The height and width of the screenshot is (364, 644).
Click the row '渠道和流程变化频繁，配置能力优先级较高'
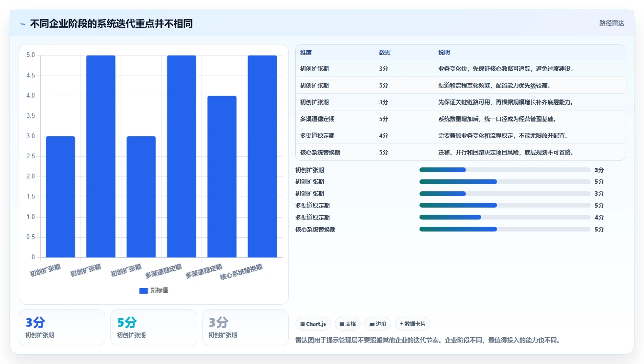[x=460, y=85]
